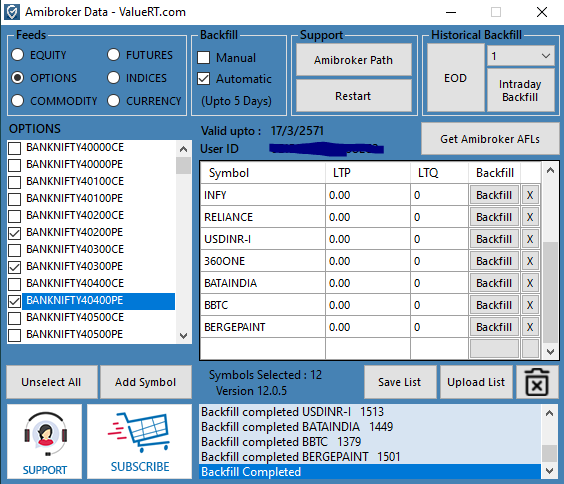This screenshot has height=484, width=564.
Task: Click the delete list trash icon
Action: (x=537, y=382)
